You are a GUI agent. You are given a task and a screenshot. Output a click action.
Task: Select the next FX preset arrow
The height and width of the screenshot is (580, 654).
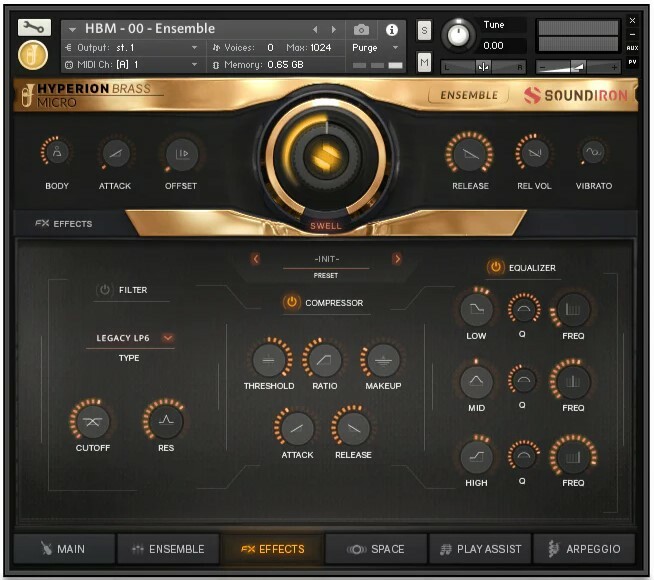397,259
